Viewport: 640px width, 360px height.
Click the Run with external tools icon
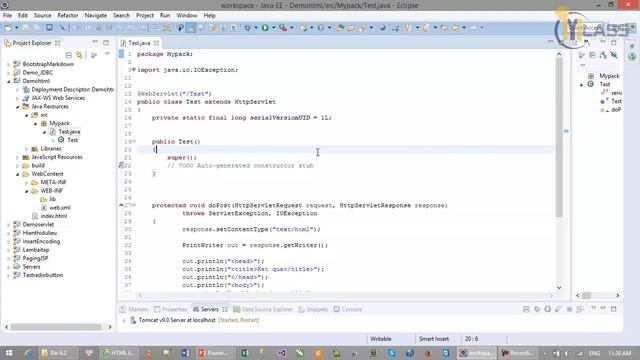point(283,28)
